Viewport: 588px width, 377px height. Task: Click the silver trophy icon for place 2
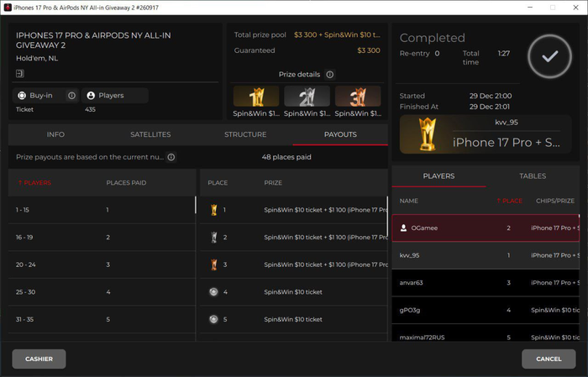213,238
